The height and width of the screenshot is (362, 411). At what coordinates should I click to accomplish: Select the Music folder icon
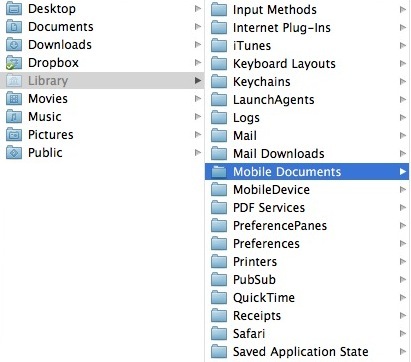(14, 117)
